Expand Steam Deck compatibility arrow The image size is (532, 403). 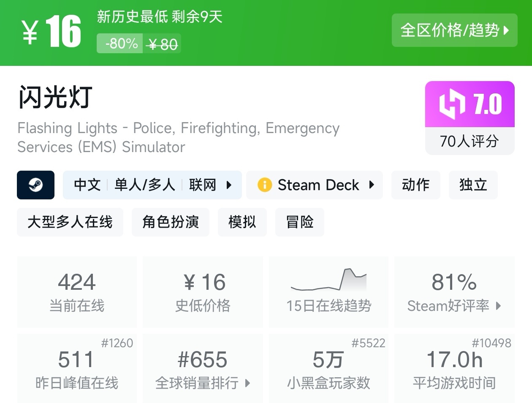(372, 185)
